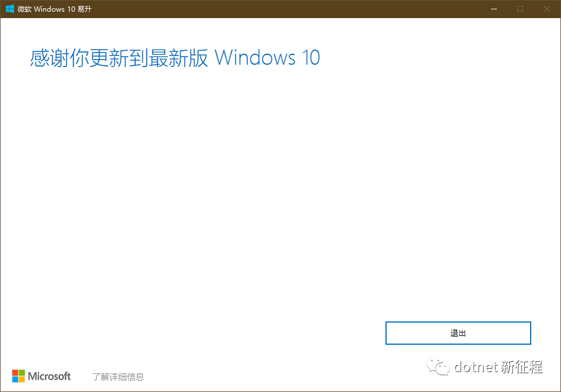Click the number 10 in the blue heading

pos(311,58)
